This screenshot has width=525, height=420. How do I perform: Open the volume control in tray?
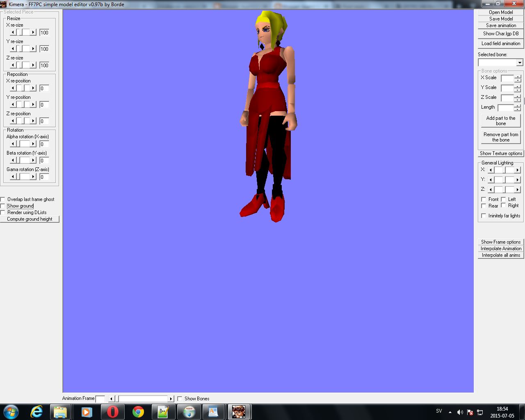tap(460, 412)
